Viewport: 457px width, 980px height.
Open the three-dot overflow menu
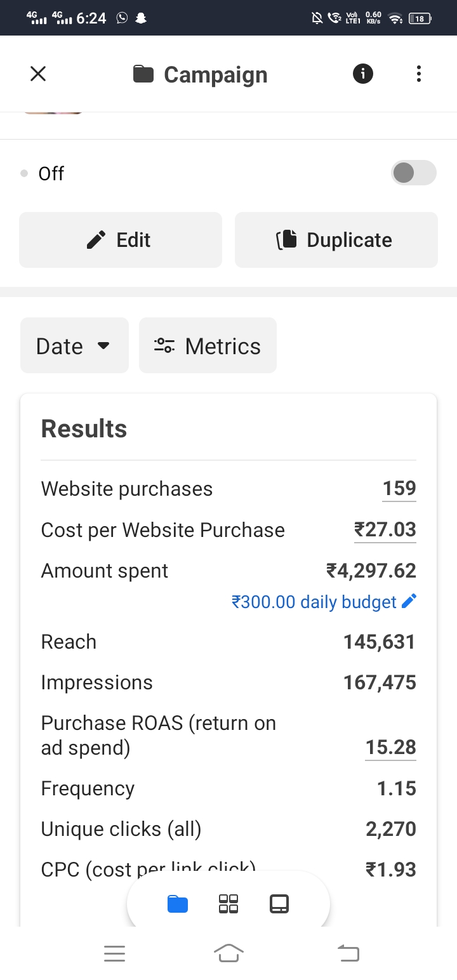tap(418, 74)
